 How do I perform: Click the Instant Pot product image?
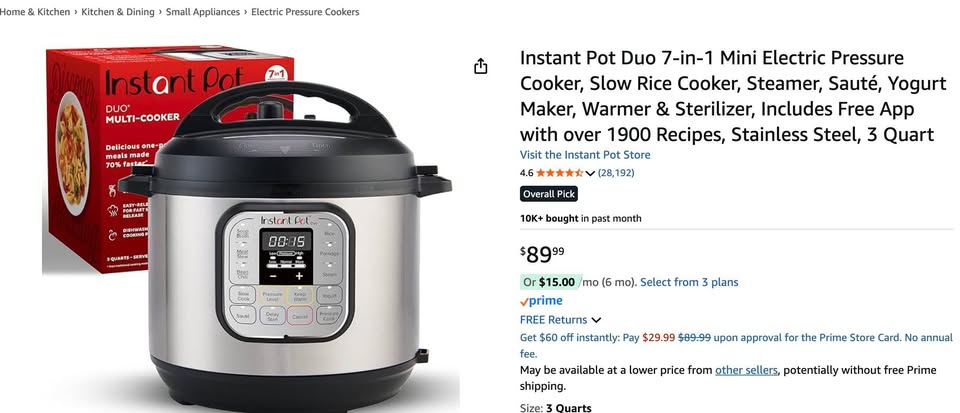click(x=251, y=226)
